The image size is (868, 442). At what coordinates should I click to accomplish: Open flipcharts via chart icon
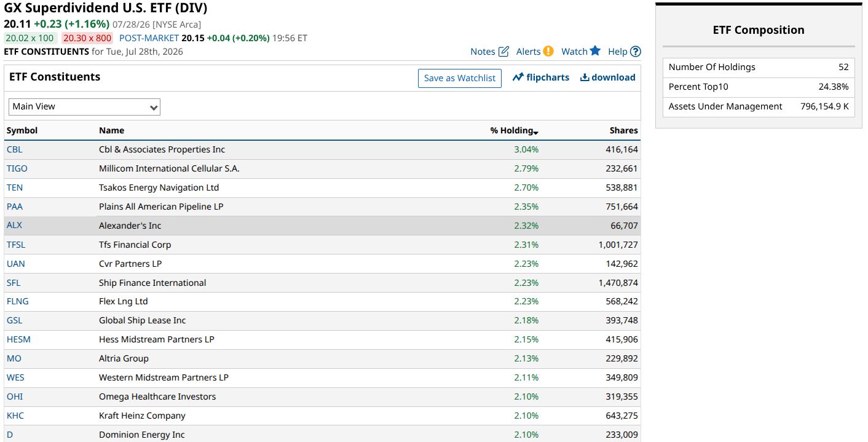click(518, 77)
